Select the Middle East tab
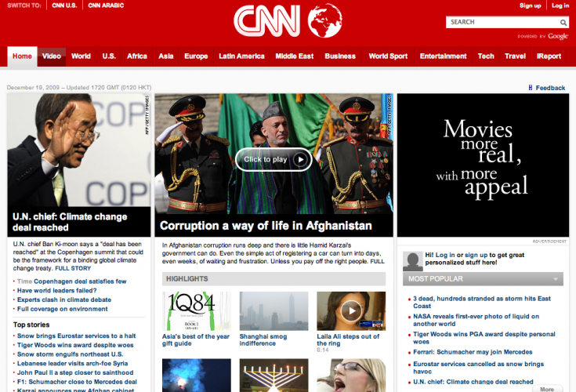Viewport: 576px width, 392px height. pos(295,56)
